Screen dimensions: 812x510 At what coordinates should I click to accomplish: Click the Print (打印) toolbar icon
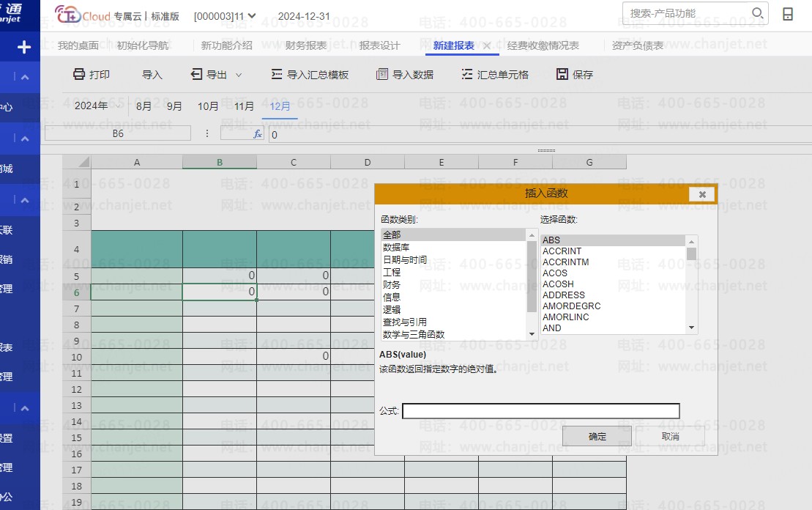pos(79,75)
